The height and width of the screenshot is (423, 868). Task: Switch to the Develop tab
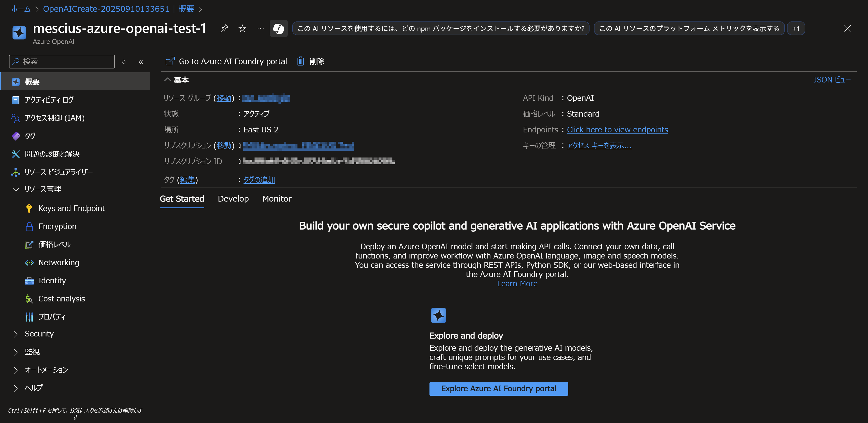point(233,199)
